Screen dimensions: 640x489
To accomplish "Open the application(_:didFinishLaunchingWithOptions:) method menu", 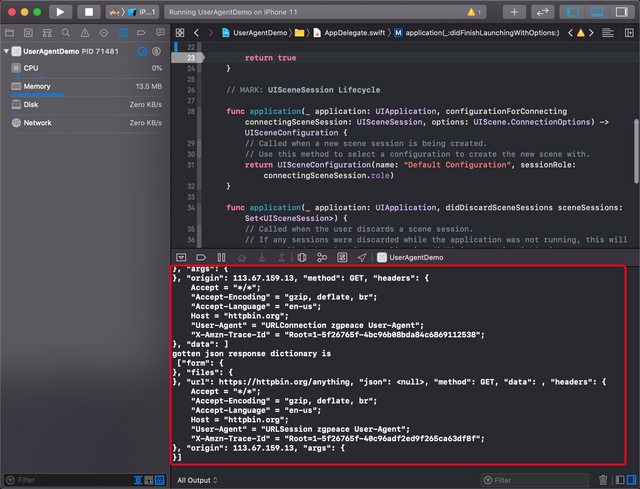I will (477, 33).
